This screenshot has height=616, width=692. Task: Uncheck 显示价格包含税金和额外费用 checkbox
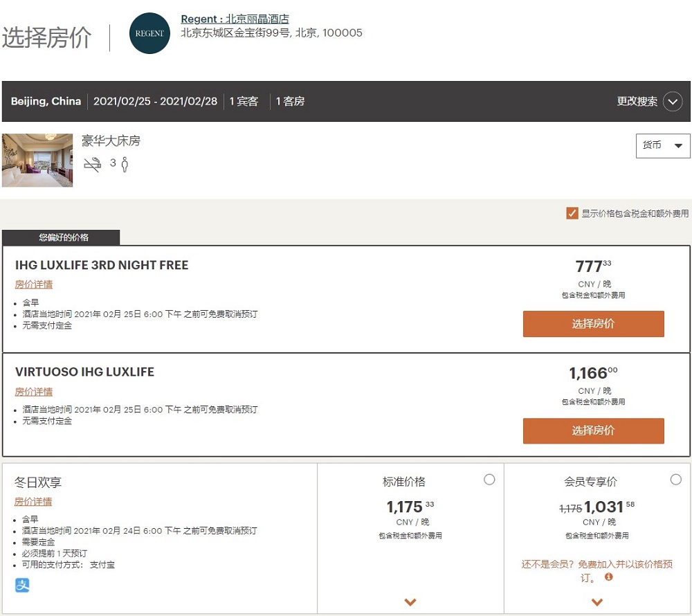[572, 214]
